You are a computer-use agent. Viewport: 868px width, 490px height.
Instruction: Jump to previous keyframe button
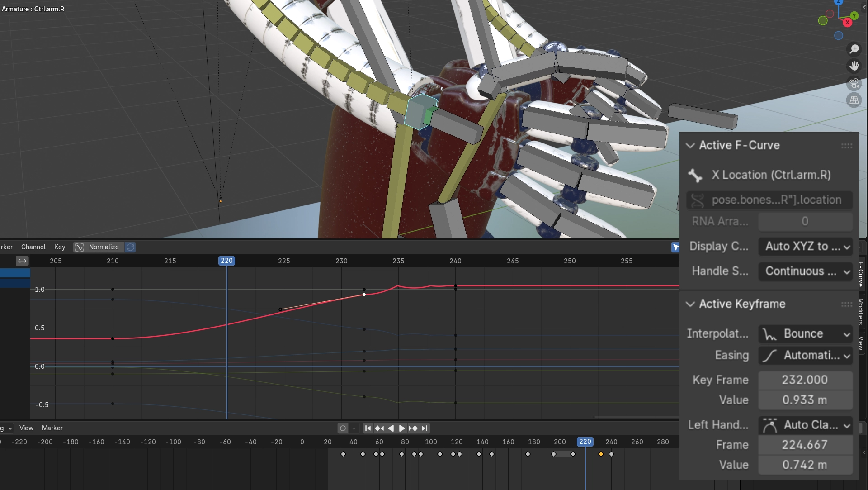click(379, 428)
